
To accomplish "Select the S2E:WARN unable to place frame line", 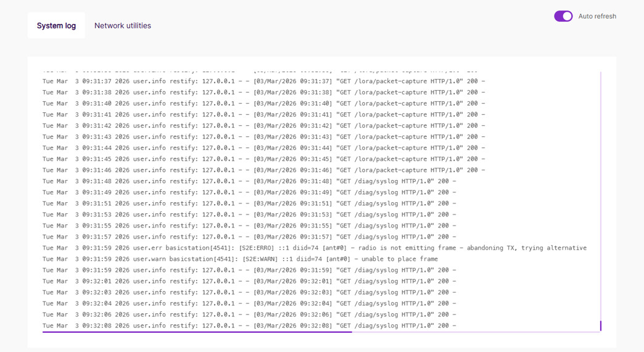I will click(240, 259).
